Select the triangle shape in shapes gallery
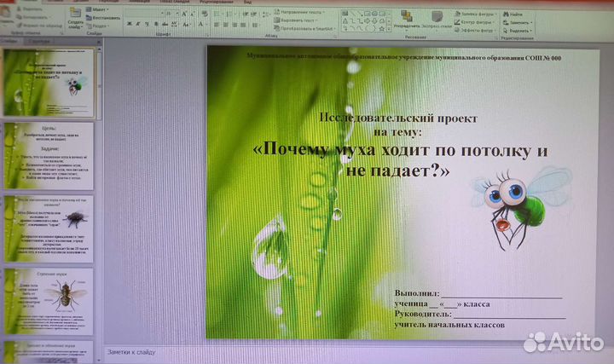This screenshot has height=364, width=614. tap(345, 20)
